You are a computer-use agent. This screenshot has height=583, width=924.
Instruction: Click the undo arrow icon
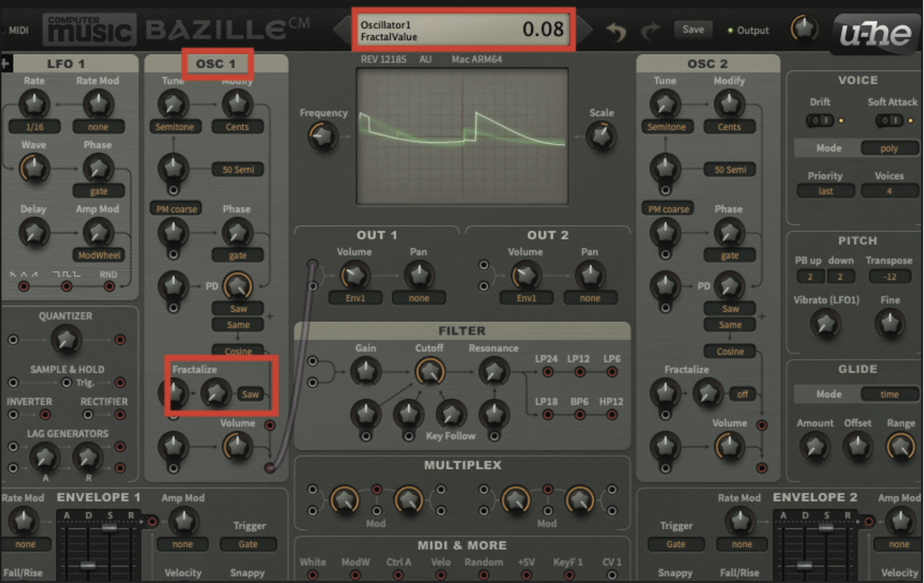[616, 29]
